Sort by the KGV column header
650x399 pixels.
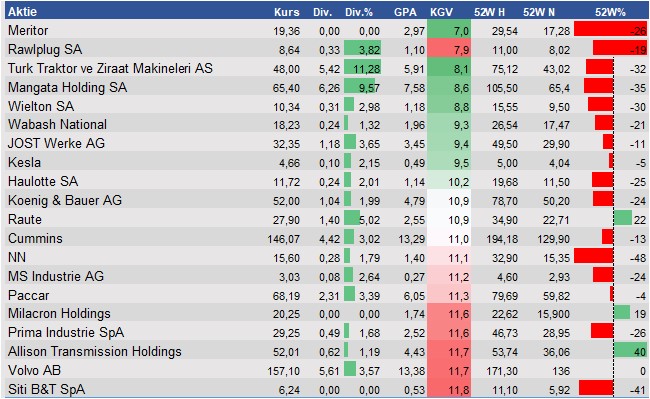tap(441, 12)
